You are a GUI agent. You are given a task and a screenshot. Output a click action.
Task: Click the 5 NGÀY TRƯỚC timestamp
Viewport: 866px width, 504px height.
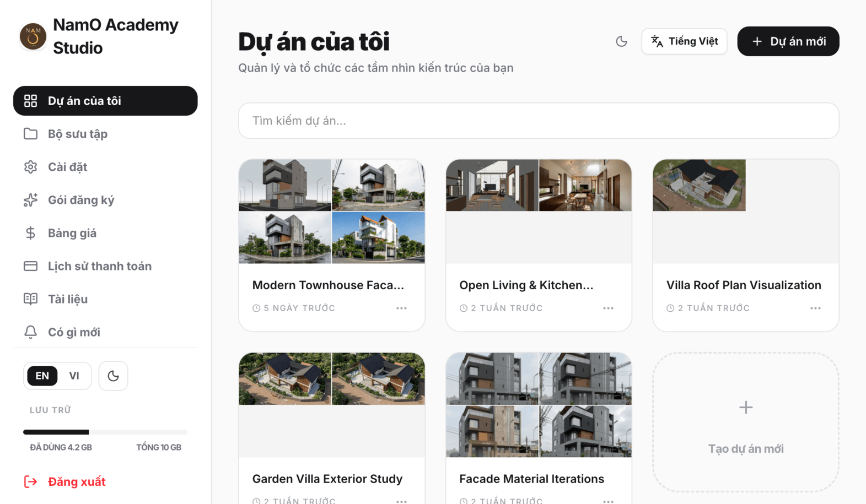pyautogui.click(x=299, y=308)
